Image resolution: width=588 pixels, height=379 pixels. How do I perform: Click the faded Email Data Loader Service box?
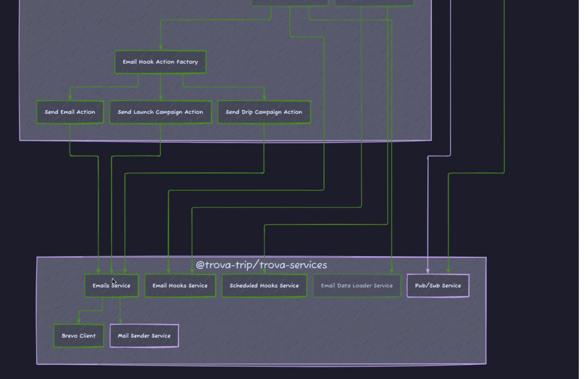[x=356, y=286]
